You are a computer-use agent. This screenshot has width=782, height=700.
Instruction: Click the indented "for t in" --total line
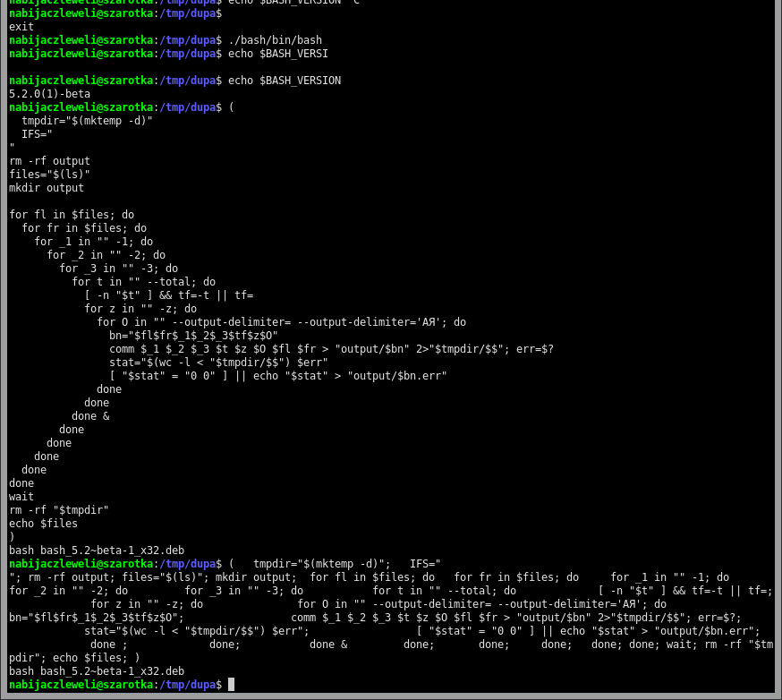[143, 282]
